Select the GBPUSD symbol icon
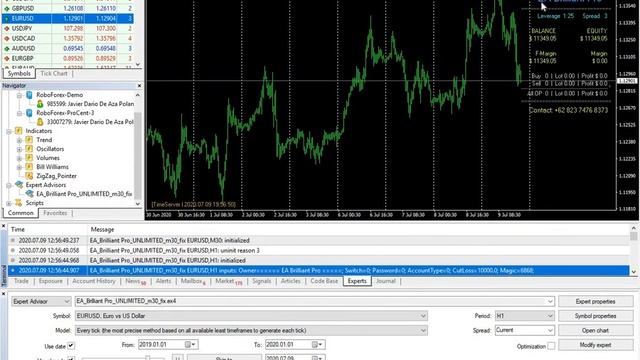 tap(7, 8)
